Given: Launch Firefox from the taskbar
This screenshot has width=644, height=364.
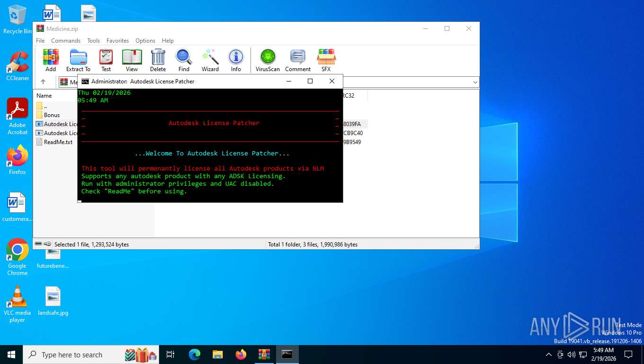Looking at the screenshot, I should pyautogui.click(x=241, y=355).
